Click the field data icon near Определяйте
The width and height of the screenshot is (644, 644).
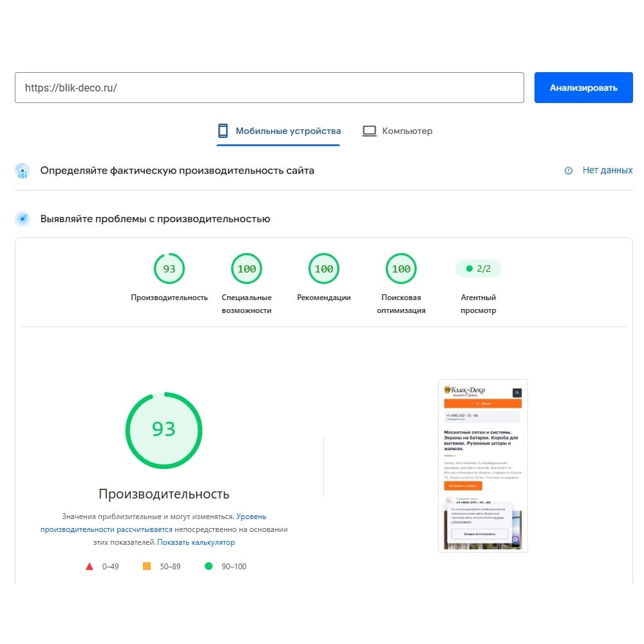23,171
